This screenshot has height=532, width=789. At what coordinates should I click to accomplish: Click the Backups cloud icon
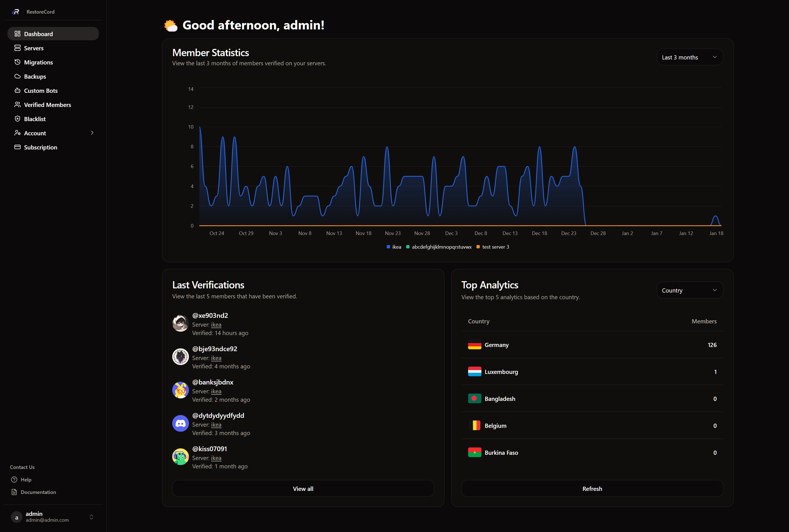17,76
